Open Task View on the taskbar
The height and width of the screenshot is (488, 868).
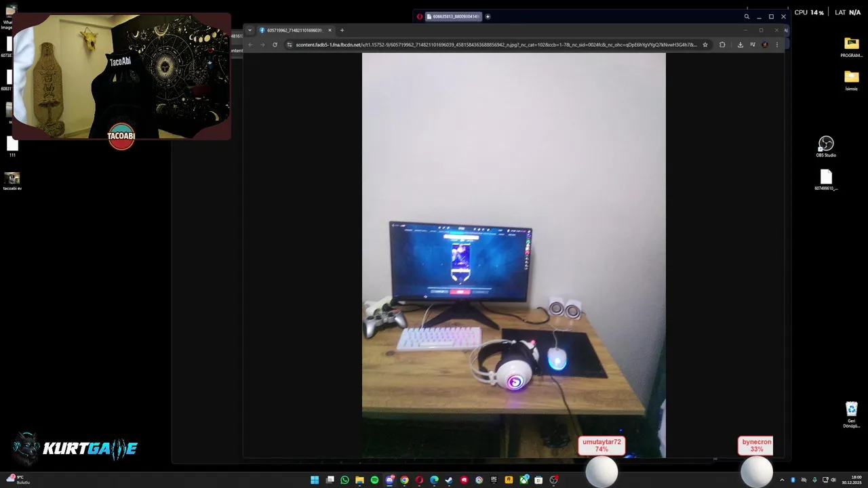click(330, 480)
